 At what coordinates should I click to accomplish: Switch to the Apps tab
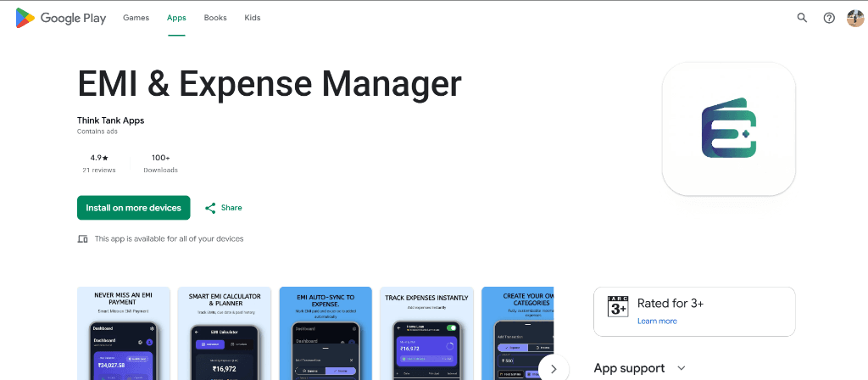[x=176, y=18]
